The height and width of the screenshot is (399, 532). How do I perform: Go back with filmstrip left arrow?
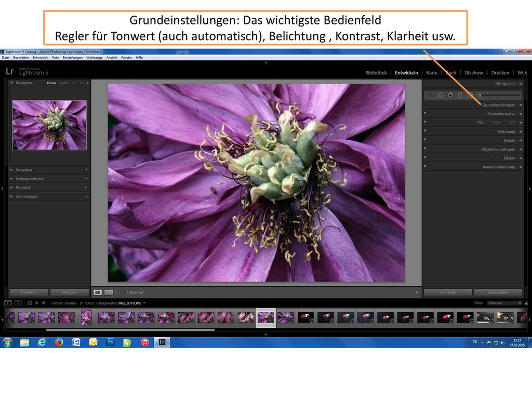(x=37, y=303)
